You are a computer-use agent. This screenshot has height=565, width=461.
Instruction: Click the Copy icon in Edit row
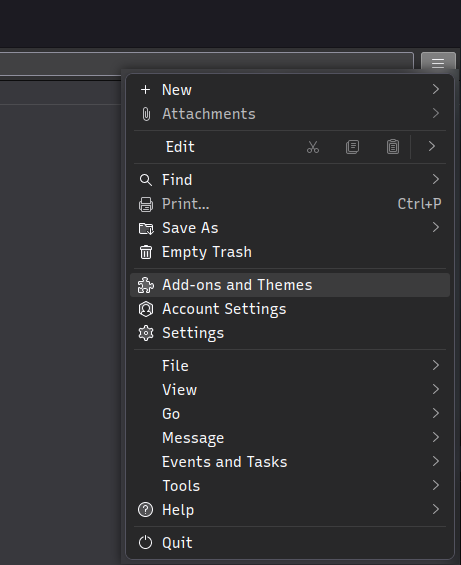point(353,147)
